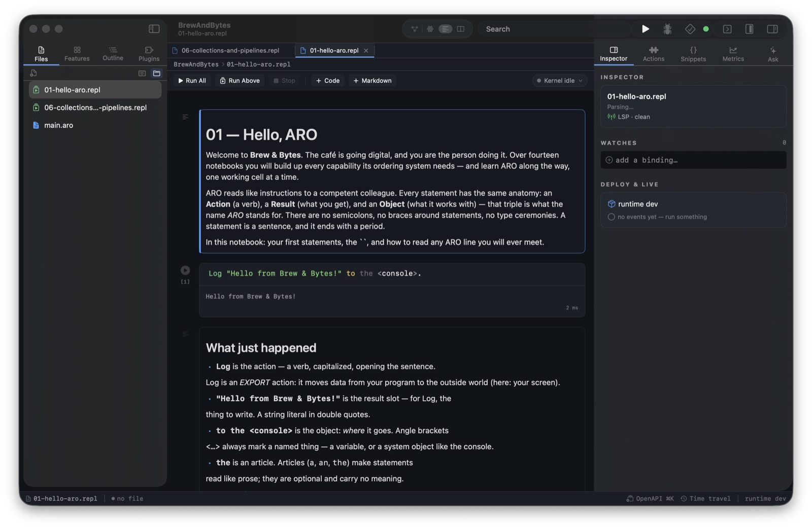Switch to the Actions panel tab
The width and height of the screenshot is (812, 529).
tap(654, 54)
